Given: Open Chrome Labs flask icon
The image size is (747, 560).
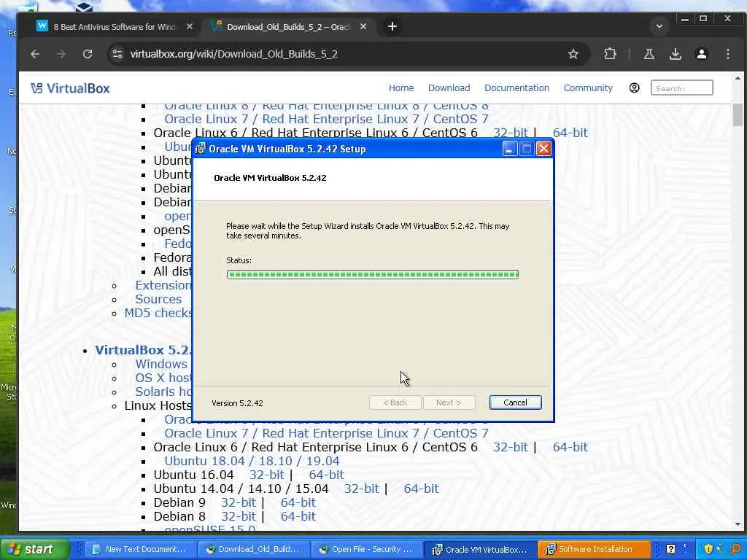Looking at the screenshot, I should (649, 54).
